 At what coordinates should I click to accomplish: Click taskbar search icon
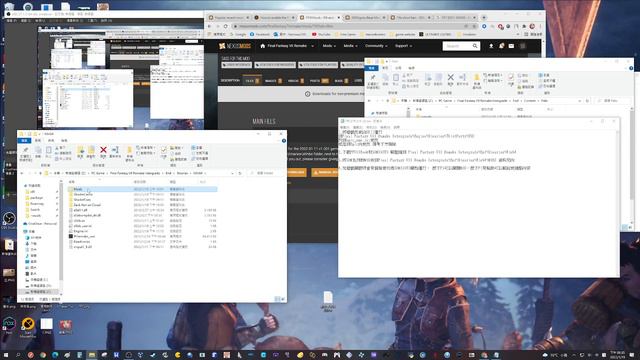pyautogui.click(x=18, y=355)
